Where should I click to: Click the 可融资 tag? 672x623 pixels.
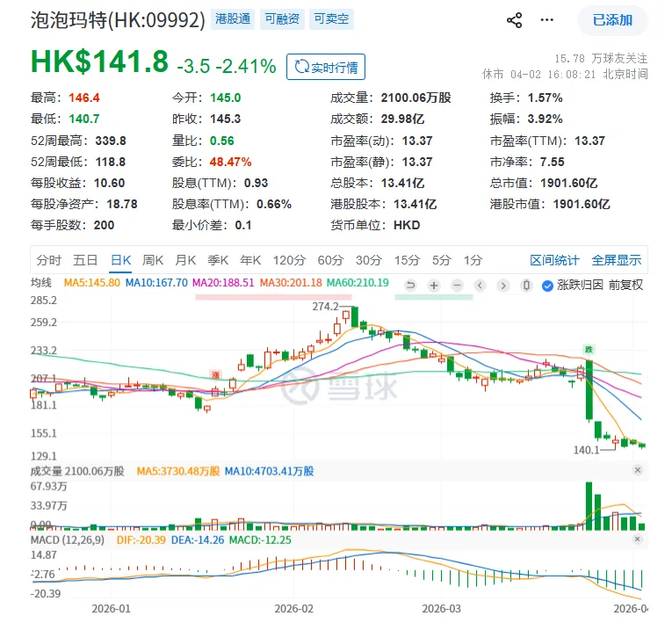[282, 19]
